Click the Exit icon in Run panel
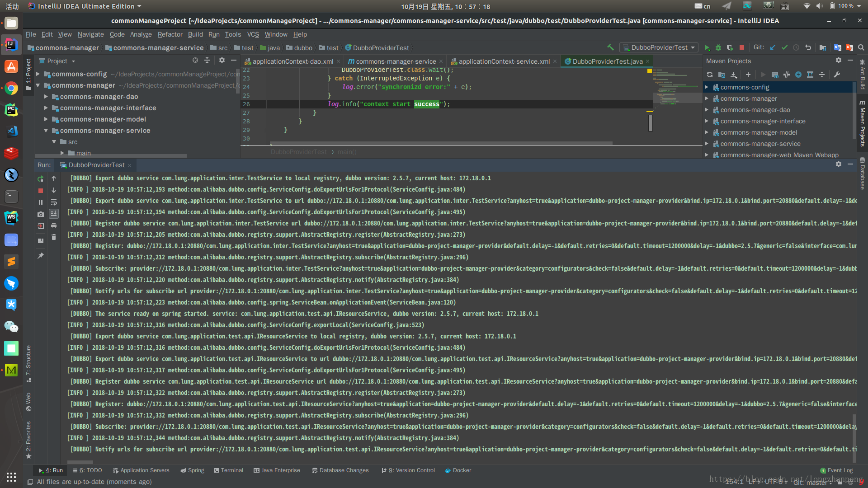Image resolution: width=868 pixels, height=488 pixels. (x=41, y=226)
